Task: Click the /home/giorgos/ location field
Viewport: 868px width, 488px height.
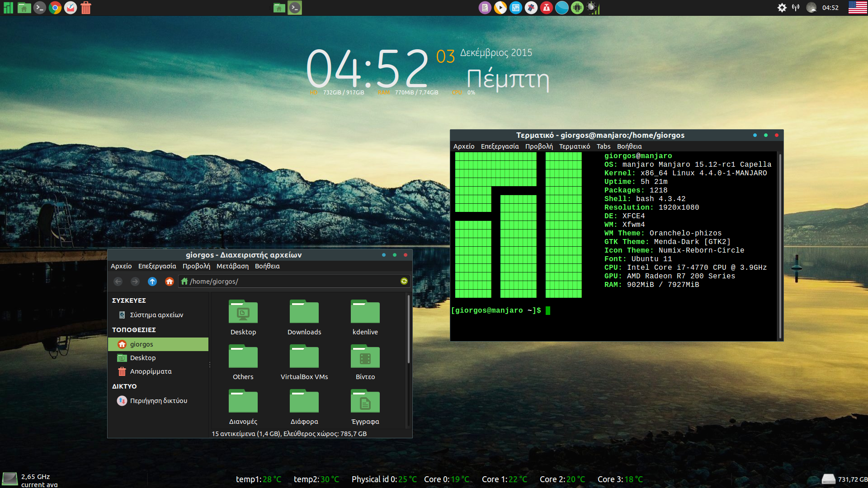Action: tap(294, 282)
